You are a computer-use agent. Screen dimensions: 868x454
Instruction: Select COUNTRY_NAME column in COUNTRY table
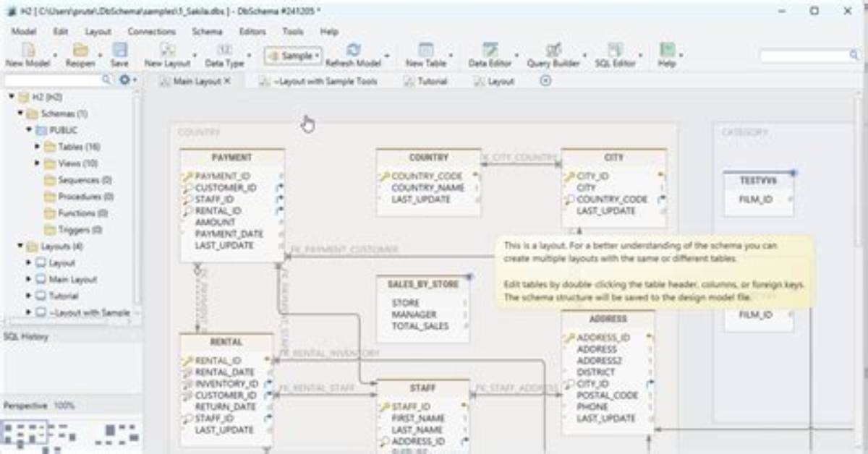click(427, 188)
